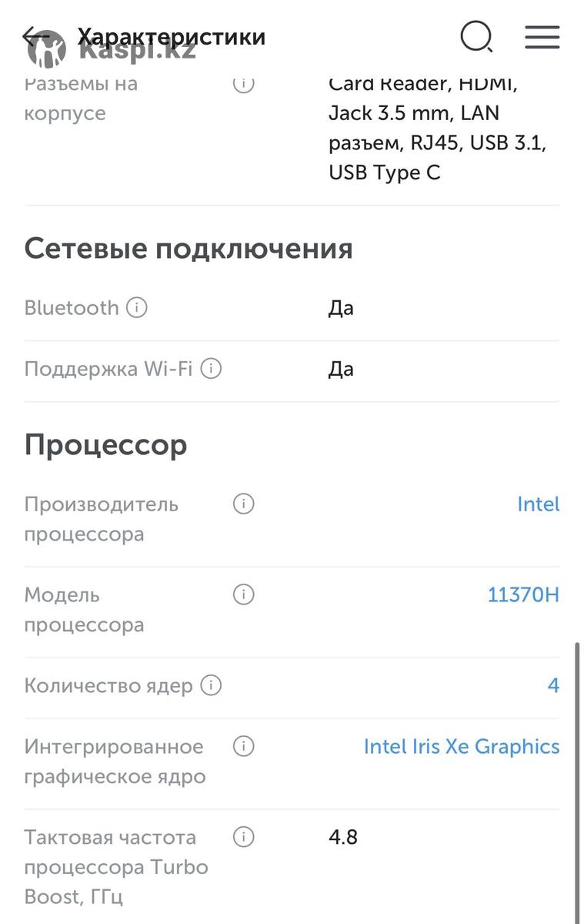Tap the 4.8 Turbo Boost frequency value

pyautogui.click(x=343, y=837)
